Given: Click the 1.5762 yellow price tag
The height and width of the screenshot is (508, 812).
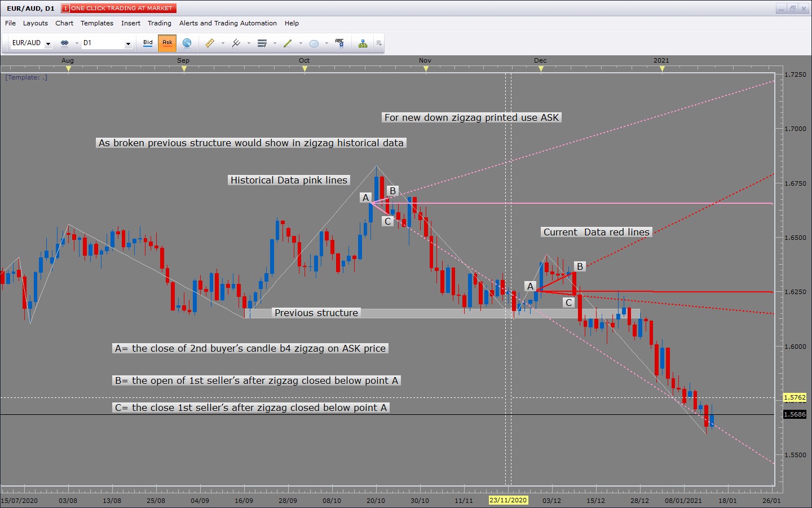Looking at the screenshot, I should 795,397.
